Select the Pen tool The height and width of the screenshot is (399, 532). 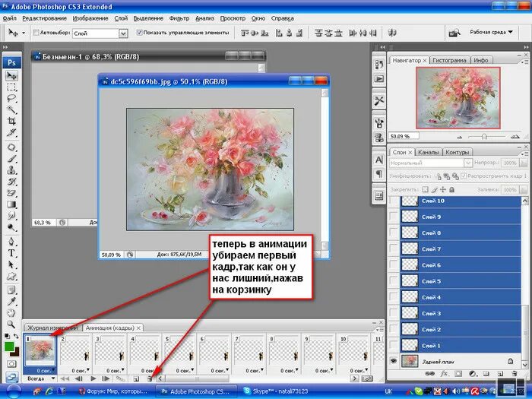click(x=12, y=242)
